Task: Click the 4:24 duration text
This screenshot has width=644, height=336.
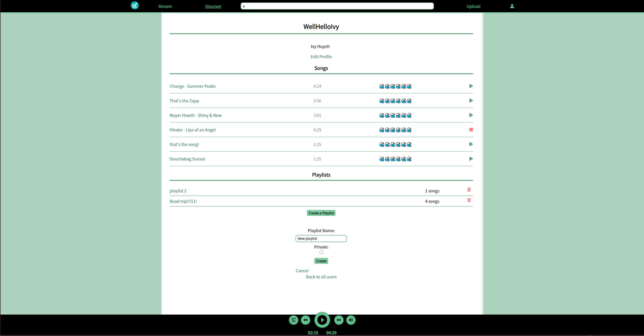Action: [x=317, y=86]
